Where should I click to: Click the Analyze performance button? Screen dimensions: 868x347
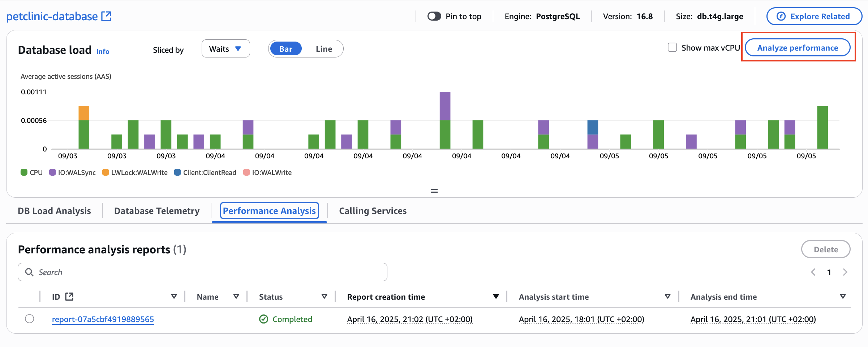pyautogui.click(x=798, y=48)
